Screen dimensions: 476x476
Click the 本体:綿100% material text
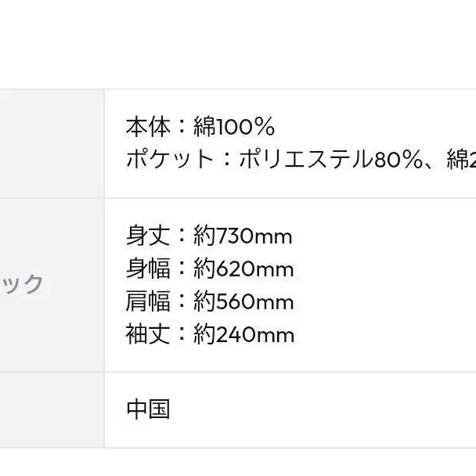point(200,126)
